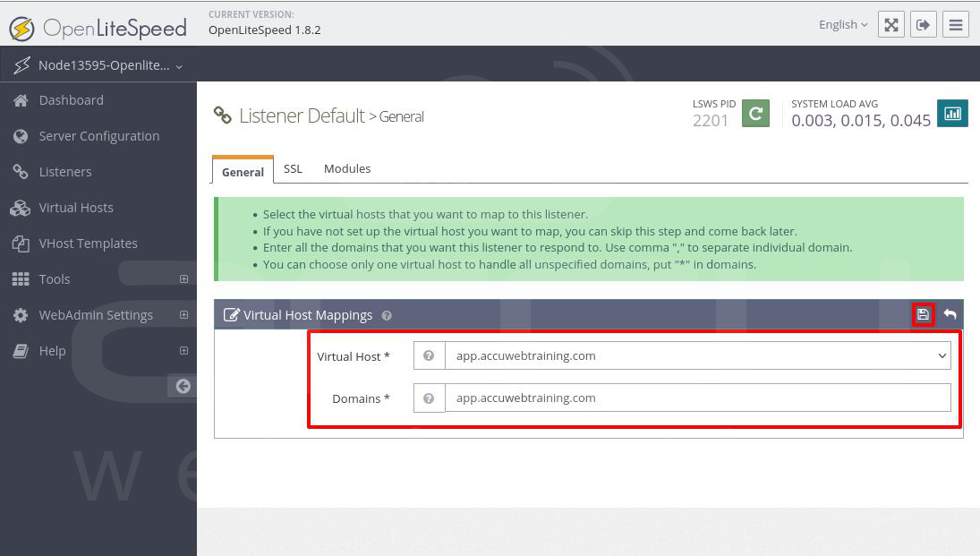
Task: Expand the WebAdmin Settings plus icon
Action: point(183,314)
